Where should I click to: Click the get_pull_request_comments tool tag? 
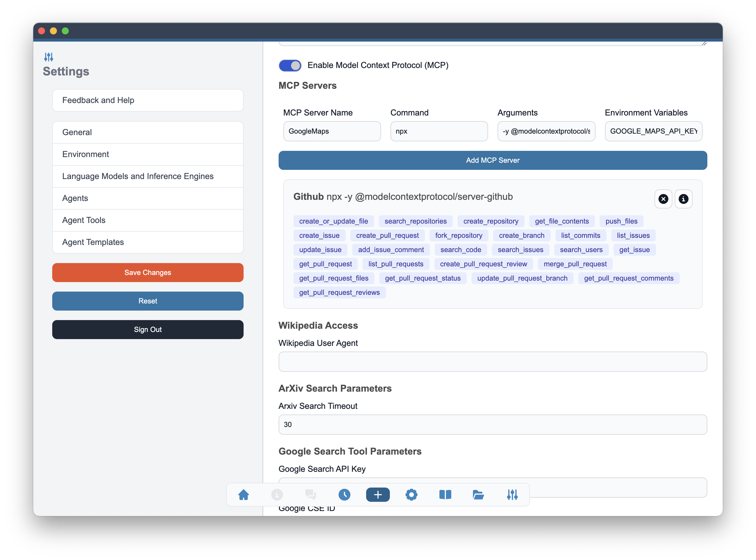pyautogui.click(x=628, y=278)
